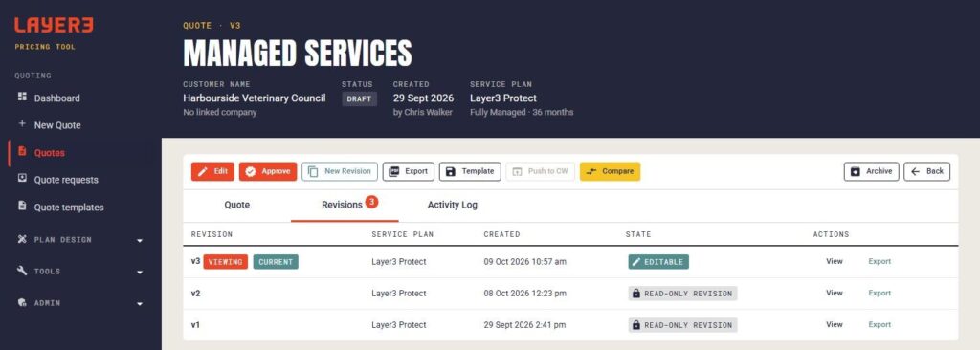View revision v1
980x350 pixels.
coord(835,325)
